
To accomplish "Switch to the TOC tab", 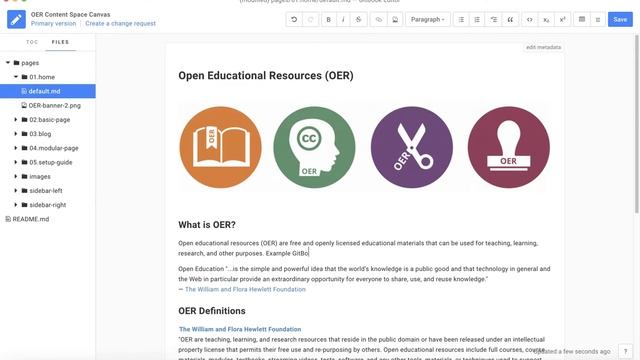I will tap(32, 42).
